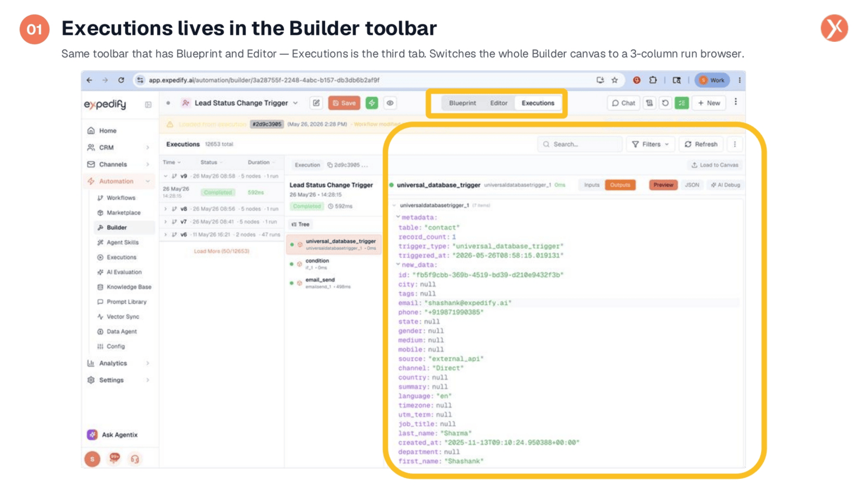Viewport: 868px width, 488px height.
Task: Sort executions by the Time column
Action: point(171,162)
